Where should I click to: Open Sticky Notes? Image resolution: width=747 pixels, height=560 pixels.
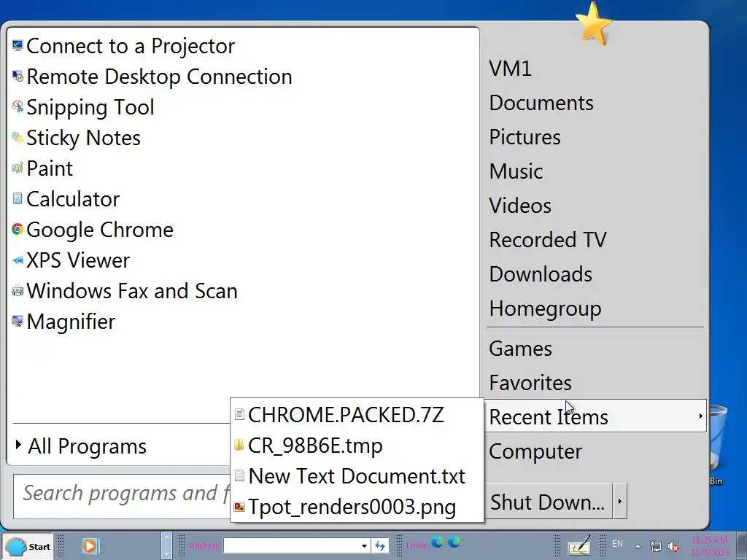[76, 138]
